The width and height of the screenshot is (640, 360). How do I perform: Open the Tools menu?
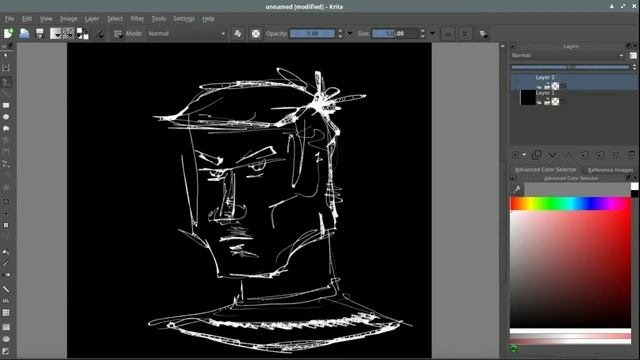(159, 19)
